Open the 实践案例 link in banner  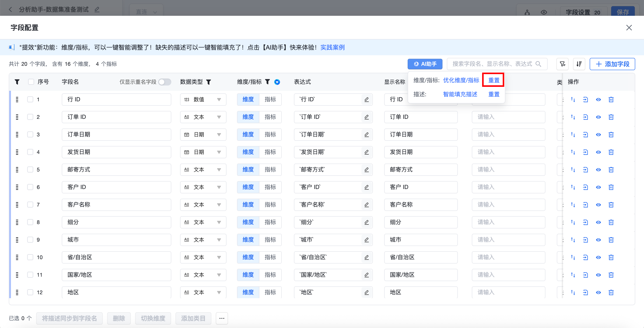333,47
